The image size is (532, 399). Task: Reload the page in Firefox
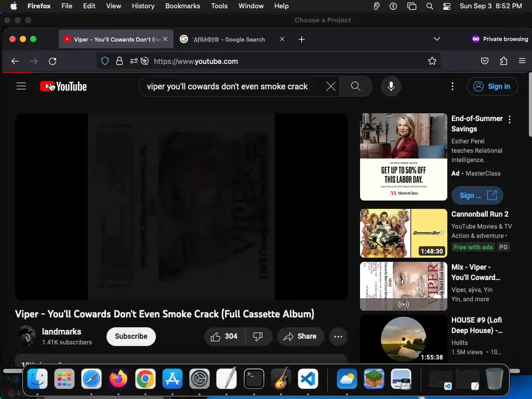coord(52,61)
